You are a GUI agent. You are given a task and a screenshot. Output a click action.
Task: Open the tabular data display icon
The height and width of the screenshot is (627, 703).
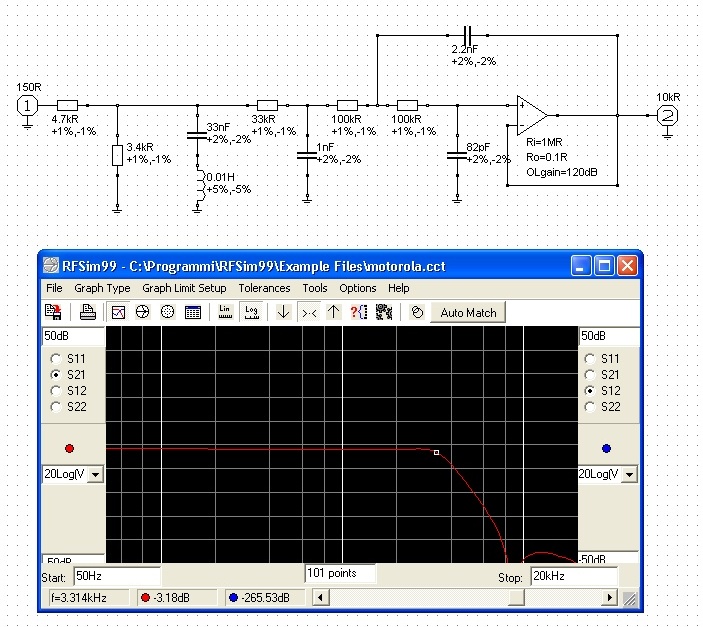click(192, 312)
